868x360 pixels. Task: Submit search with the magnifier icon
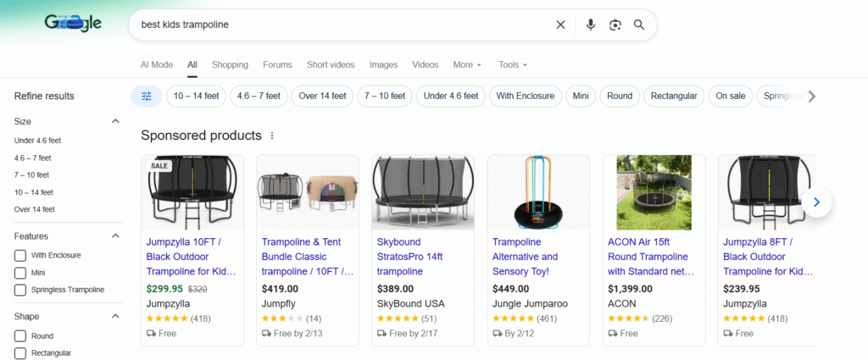pyautogui.click(x=639, y=25)
